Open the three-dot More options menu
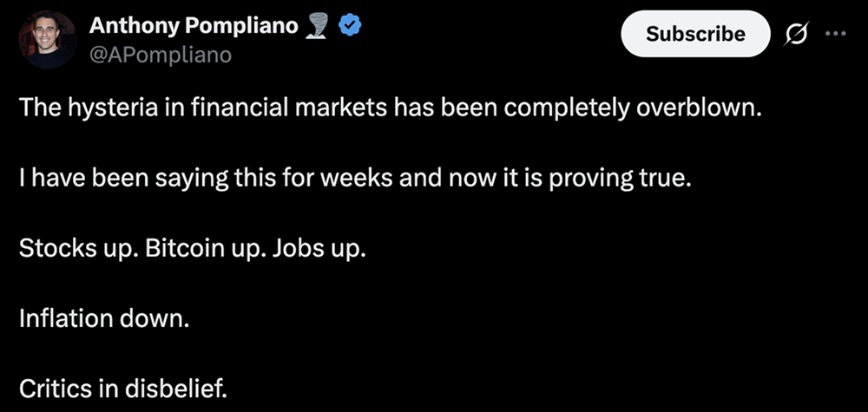Screen dimensions: 868x412 (835, 34)
